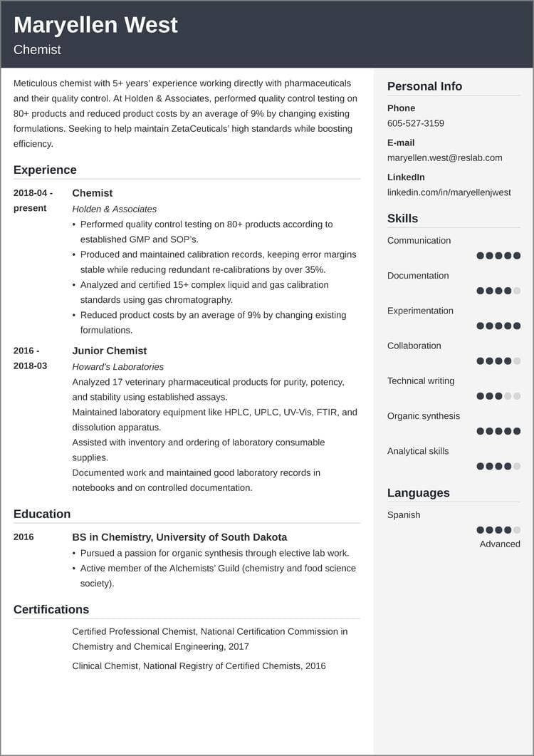Click the Personal Info heading
The width and height of the screenshot is (534, 756).
(x=424, y=86)
